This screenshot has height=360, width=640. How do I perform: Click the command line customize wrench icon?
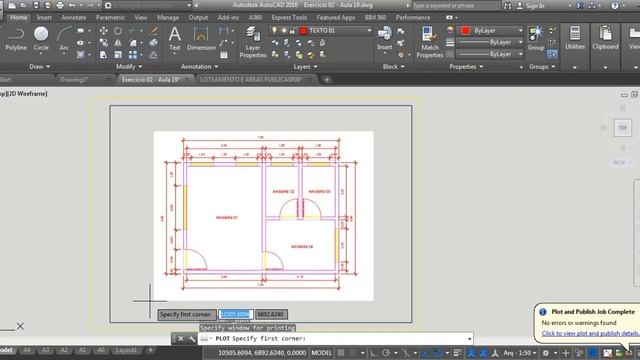pos(192,338)
